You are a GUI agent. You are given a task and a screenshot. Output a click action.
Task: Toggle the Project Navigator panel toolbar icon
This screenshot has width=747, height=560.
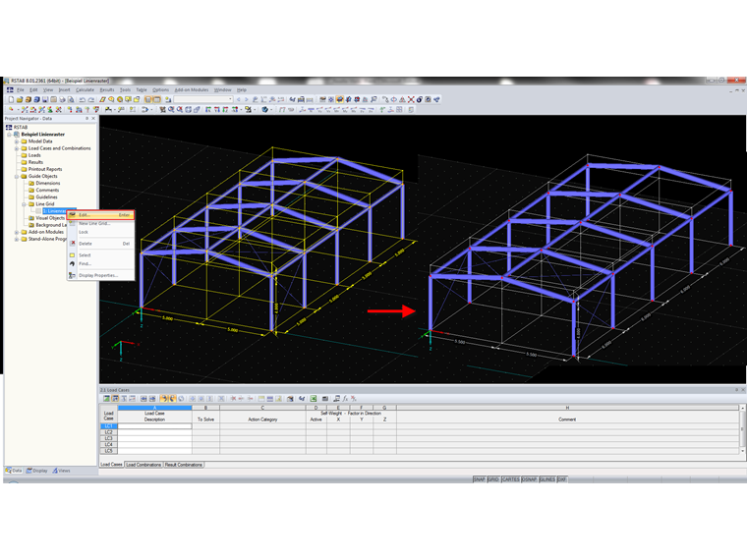point(148,99)
